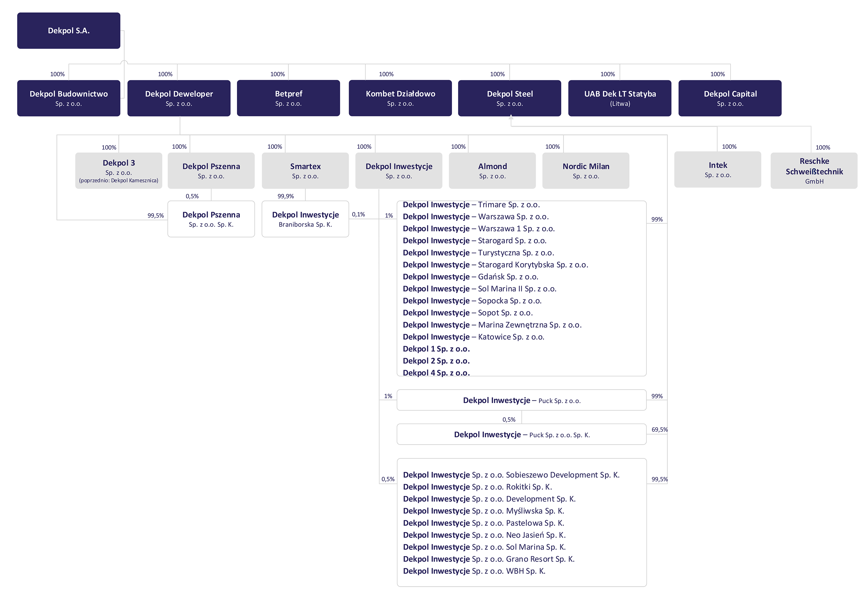This screenshot has height=594, width=868.
Task: Click the Kombet Działdowo box
Action: [x=400, y=98]
